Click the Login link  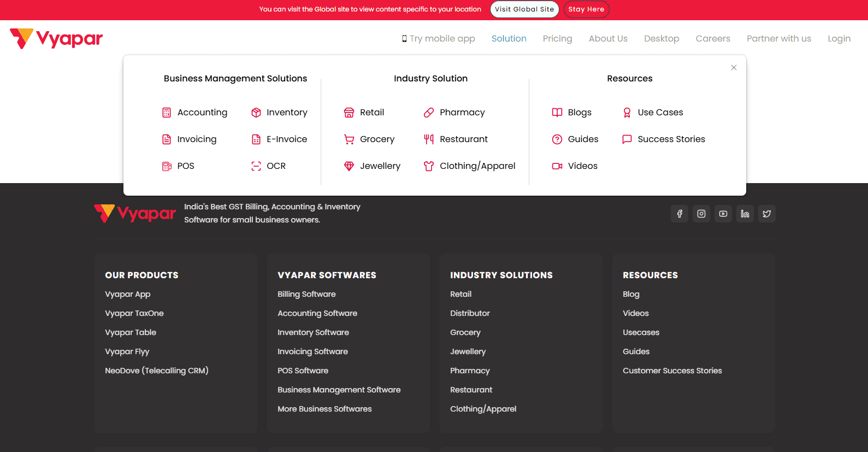(839, 39)
